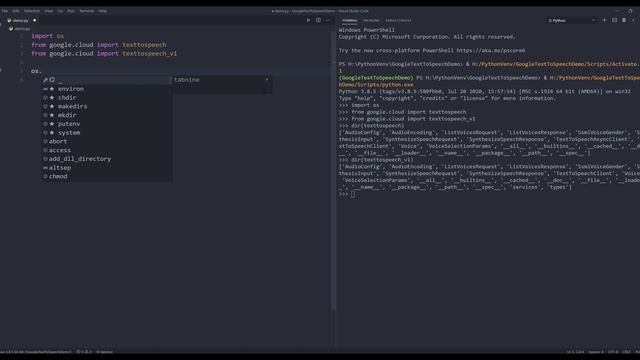Viewport: 640px width, 360px height.
Task: Open the Help menu
Action: coord(102,11)
